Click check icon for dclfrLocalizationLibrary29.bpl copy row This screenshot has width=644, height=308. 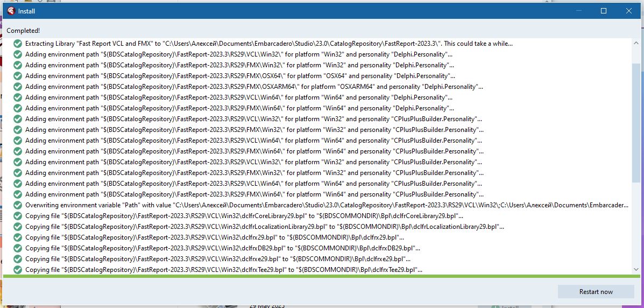17,227
